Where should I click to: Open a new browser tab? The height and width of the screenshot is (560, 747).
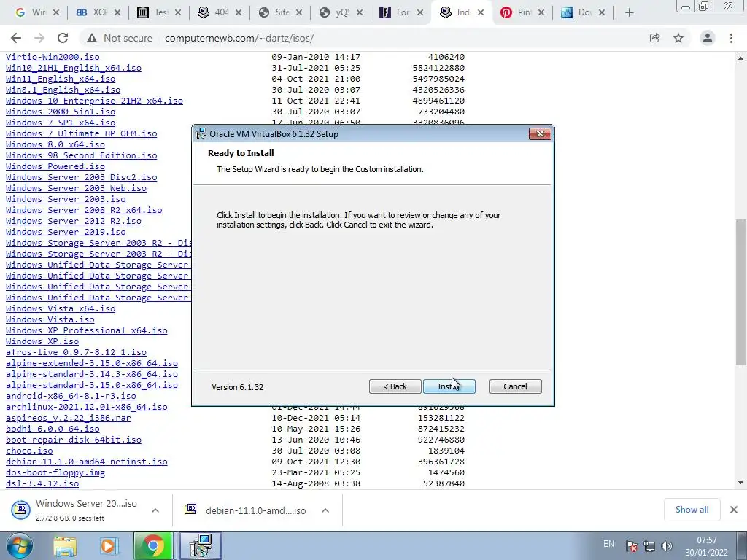(630, 13)
